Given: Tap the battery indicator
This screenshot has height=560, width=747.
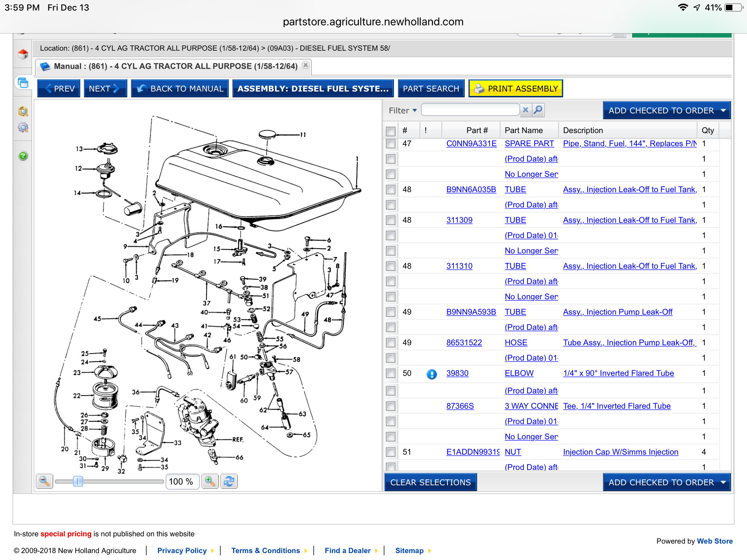Looking at the screenshot, I should [x=734, y=7].
